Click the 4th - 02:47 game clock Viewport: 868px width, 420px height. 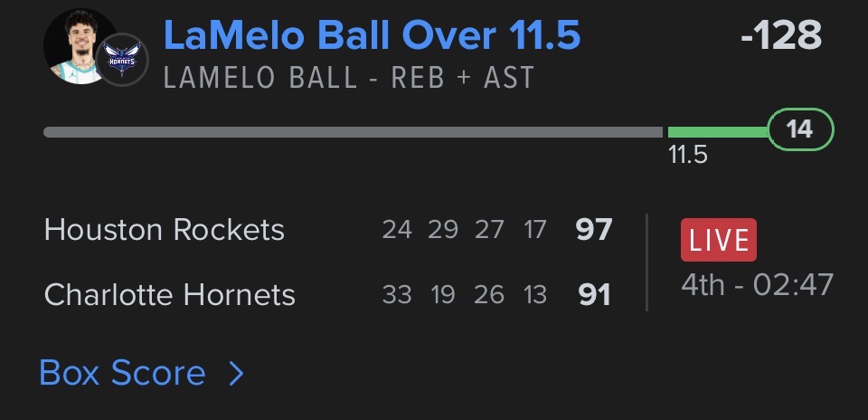tap(757, 285)
